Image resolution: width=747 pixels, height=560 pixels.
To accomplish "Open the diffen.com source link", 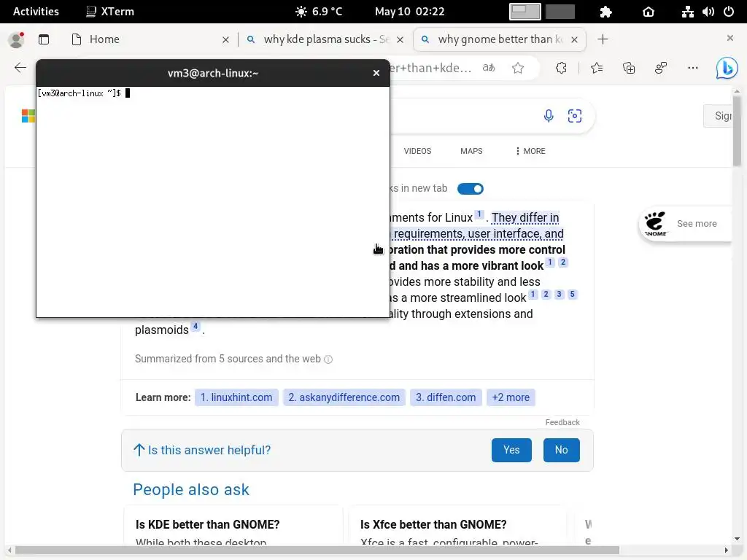I will click(x=446, y=397).
